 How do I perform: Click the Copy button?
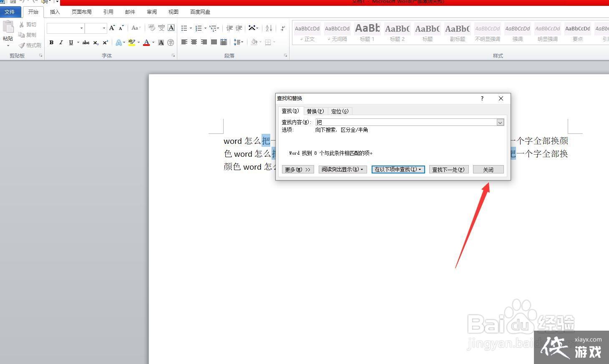[28, 35]
